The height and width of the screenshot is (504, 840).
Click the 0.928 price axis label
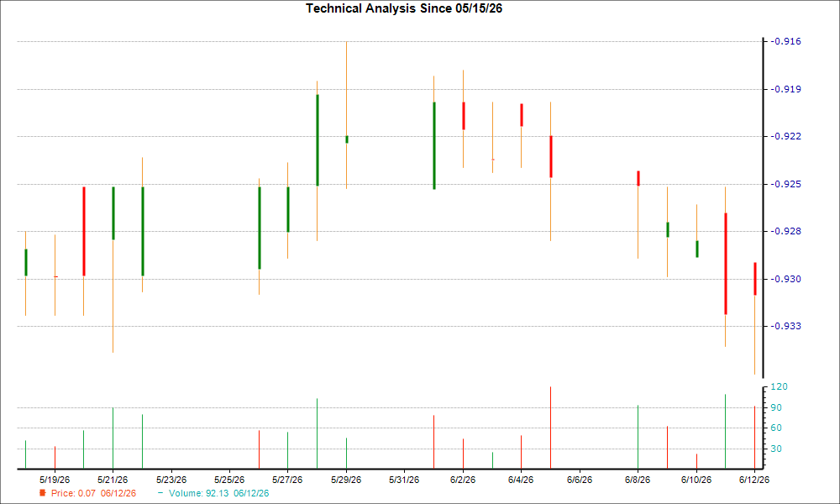coord(788,231)
